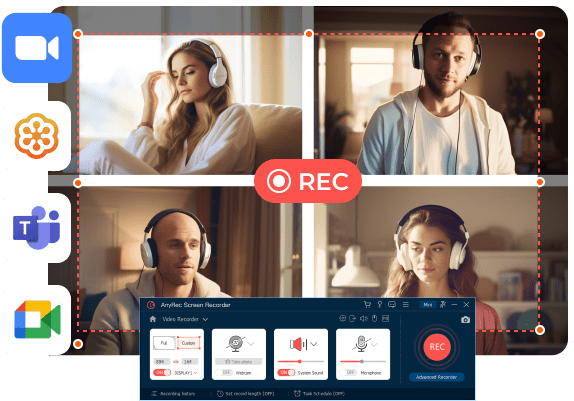Turn on the Microphone OFF switch

(348, 372)
